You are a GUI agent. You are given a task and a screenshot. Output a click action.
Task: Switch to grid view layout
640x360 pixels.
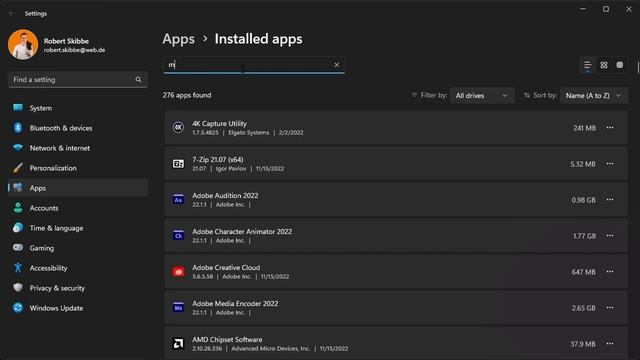604,65
